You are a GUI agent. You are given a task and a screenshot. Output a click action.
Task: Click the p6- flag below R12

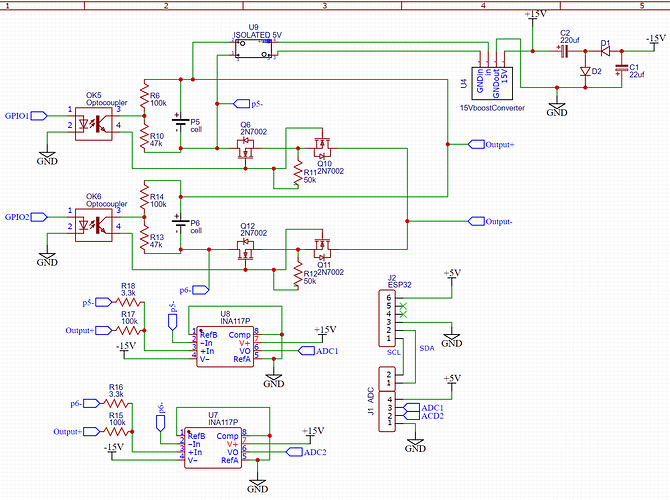coord(201,290)
